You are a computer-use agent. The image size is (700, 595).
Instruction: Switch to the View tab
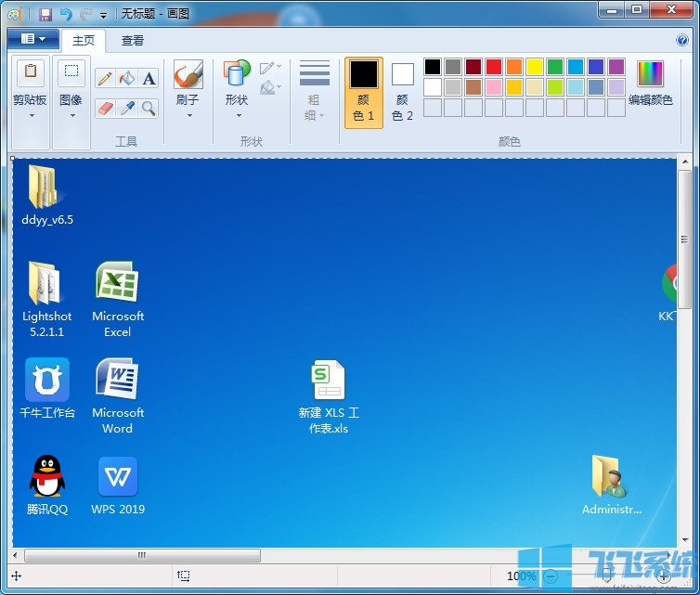click(x=133, y=41)
